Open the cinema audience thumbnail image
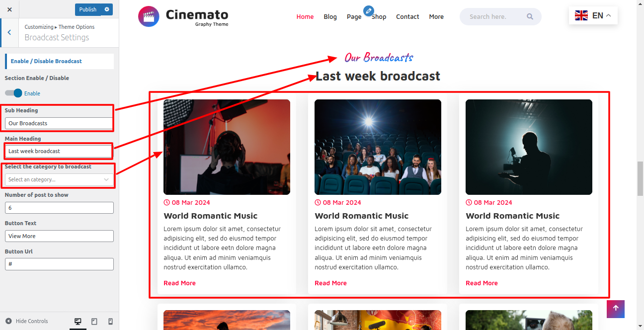Screen dimensions: 644x330 point(378,147)
